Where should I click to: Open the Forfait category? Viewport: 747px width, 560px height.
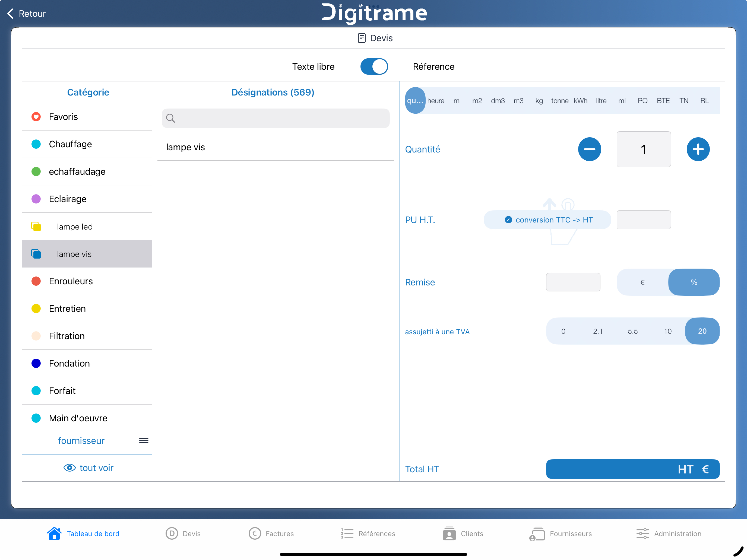coord(86,390)
